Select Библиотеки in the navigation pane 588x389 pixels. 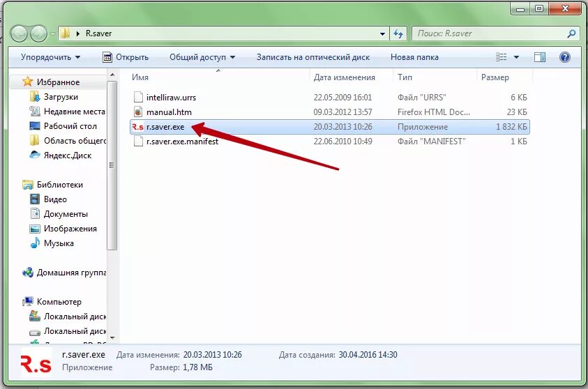(x=59, y=185)
